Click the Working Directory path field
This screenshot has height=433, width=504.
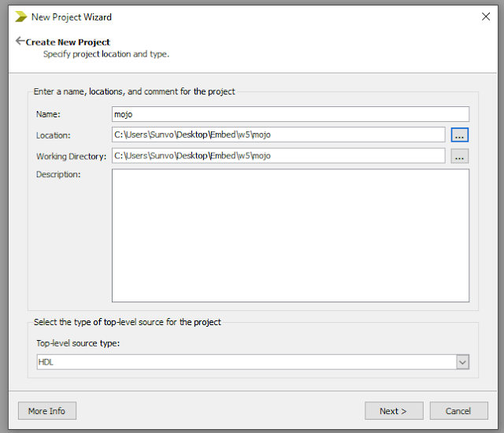click(x=278, y=156)
